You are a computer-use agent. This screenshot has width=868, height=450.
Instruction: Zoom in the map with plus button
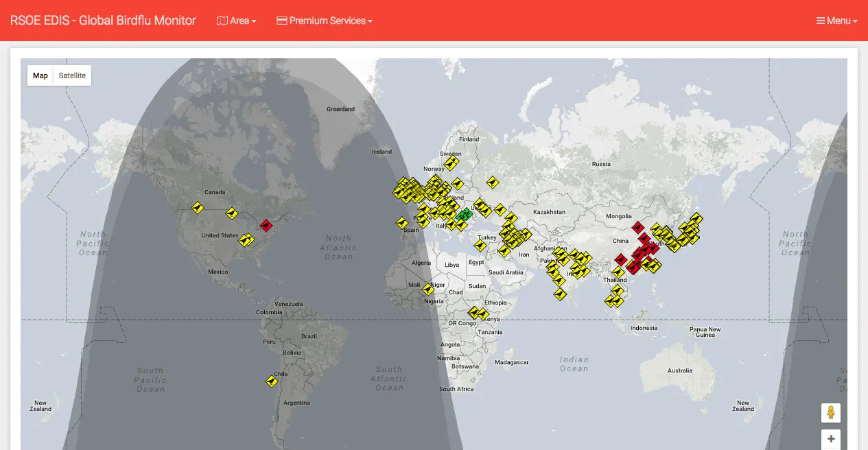(x=831, y=439)
